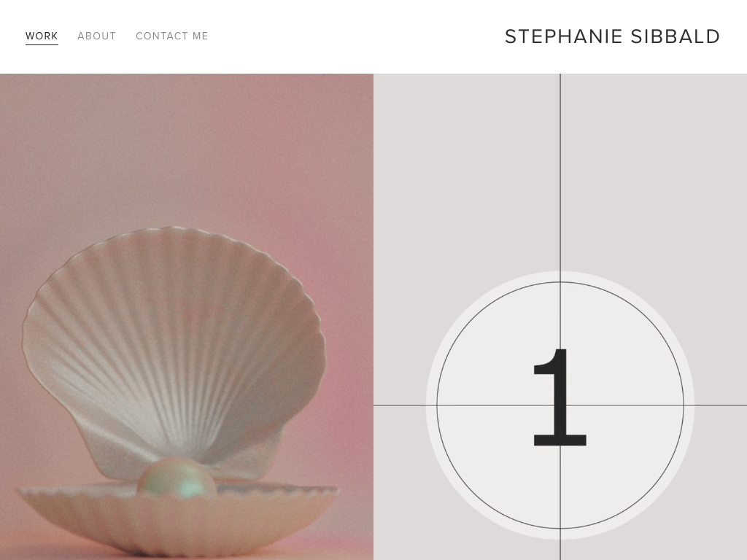
Task: Open the WORK navigation item
Action: [42, 36]
